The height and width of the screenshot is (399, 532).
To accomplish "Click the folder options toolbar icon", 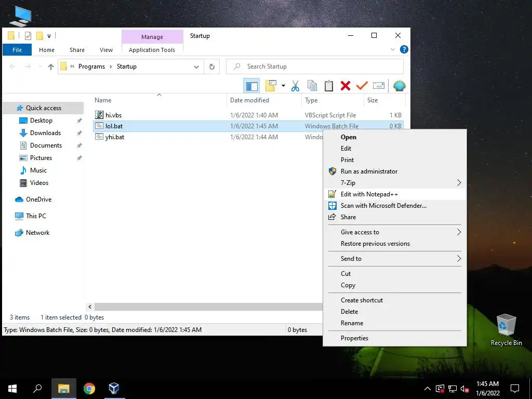I will pos(271,86).
